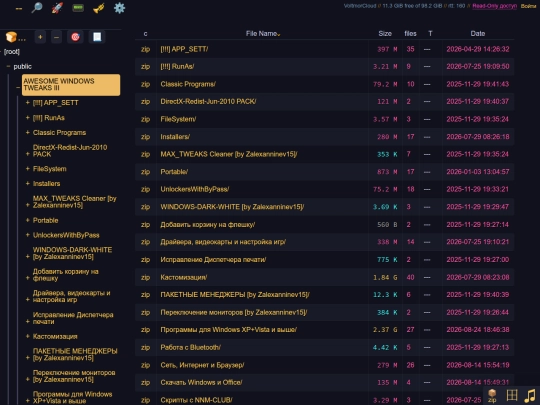Sort by c column header
This screenshot has height=405, width=540.
pos(145,34)
